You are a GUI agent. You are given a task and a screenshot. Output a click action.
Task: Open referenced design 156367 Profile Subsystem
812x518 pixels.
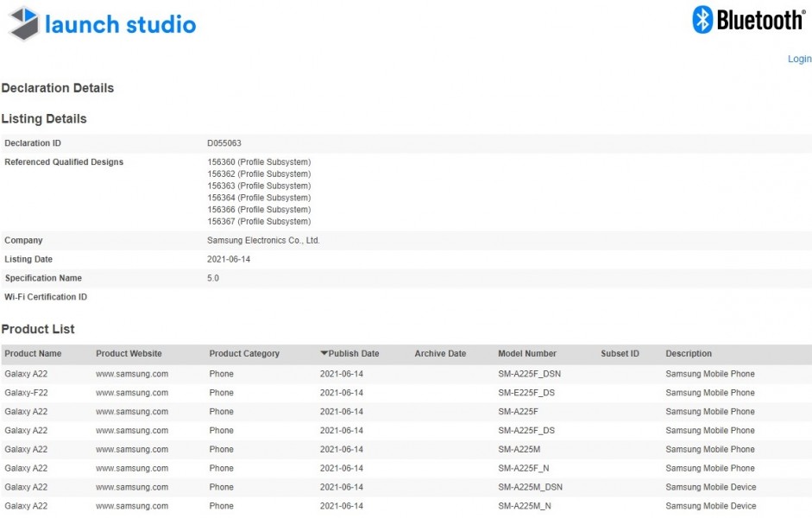(259, 222)
